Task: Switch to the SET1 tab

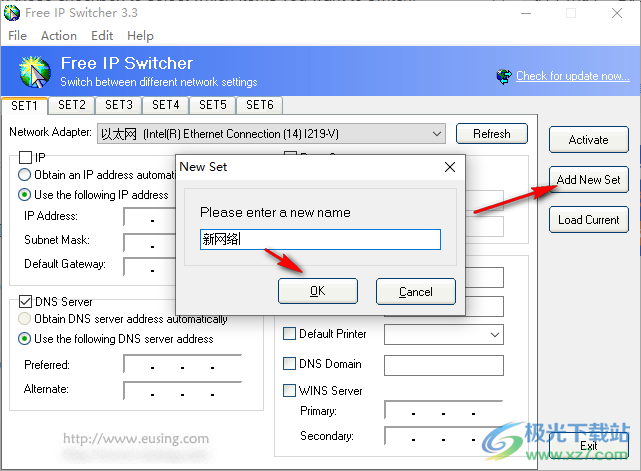Action: click(x=25, y=106)
